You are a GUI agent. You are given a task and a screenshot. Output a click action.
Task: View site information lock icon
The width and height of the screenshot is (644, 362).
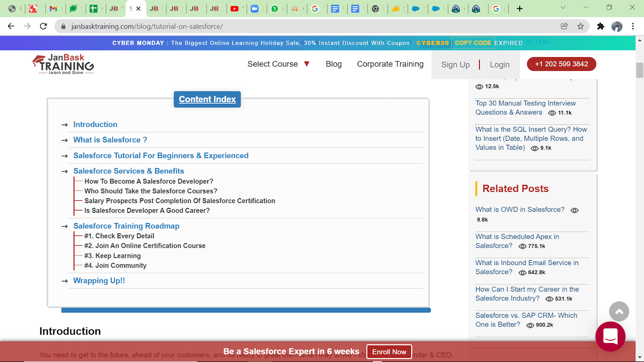pyautogui.click(x=63, y=27)
